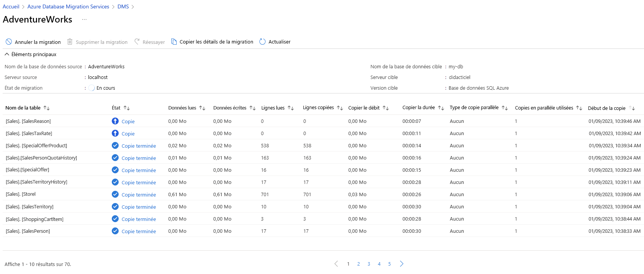Click the target database name my-db
The image size is (644, 274).
[456, 66]
